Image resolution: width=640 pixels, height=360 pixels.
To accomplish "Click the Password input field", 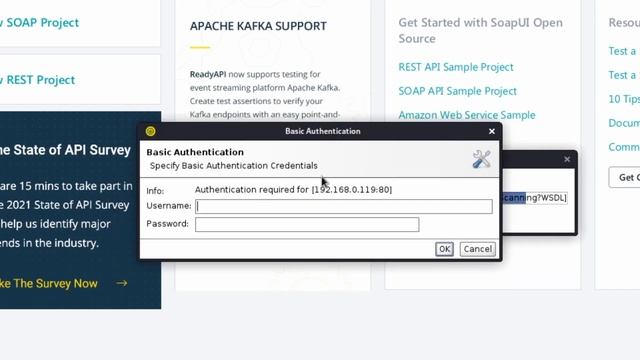I will point(307,224).
